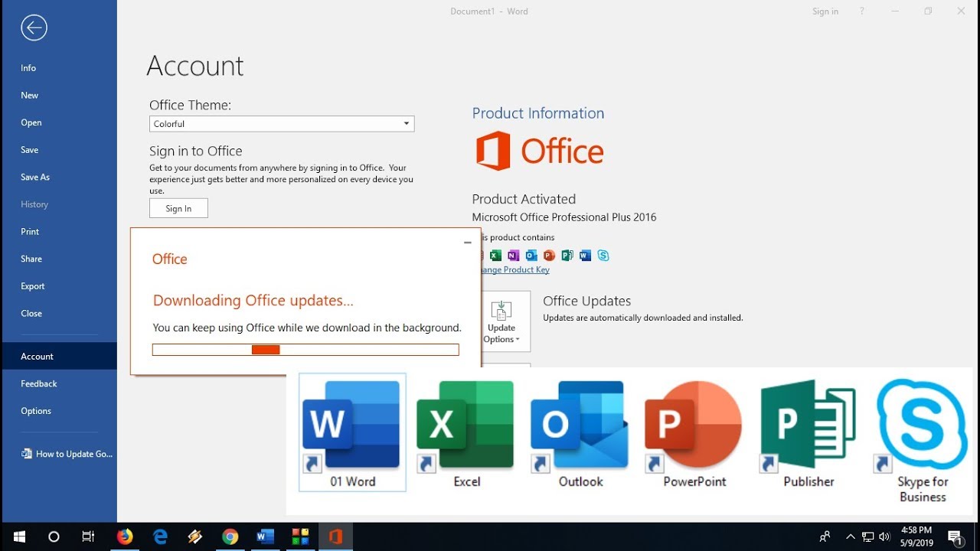This screenshot has width=980, height=551.
Task: Click Sign in at the title bar
Action: [825, 11]
